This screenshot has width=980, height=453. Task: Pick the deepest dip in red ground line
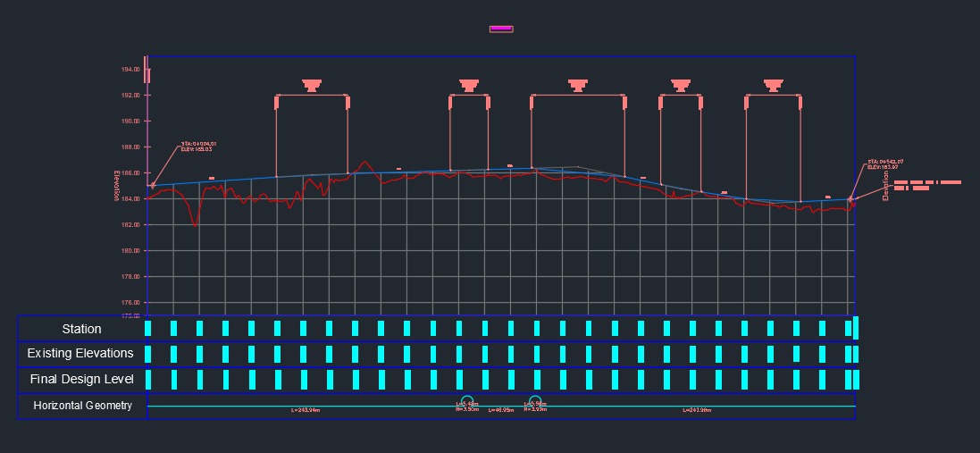196,225
